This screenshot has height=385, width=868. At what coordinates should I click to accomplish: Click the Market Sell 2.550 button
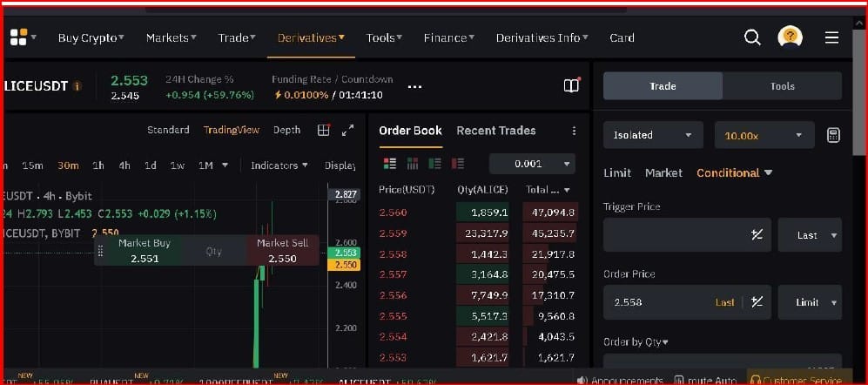pyautogui.click(x=282, y=251)
